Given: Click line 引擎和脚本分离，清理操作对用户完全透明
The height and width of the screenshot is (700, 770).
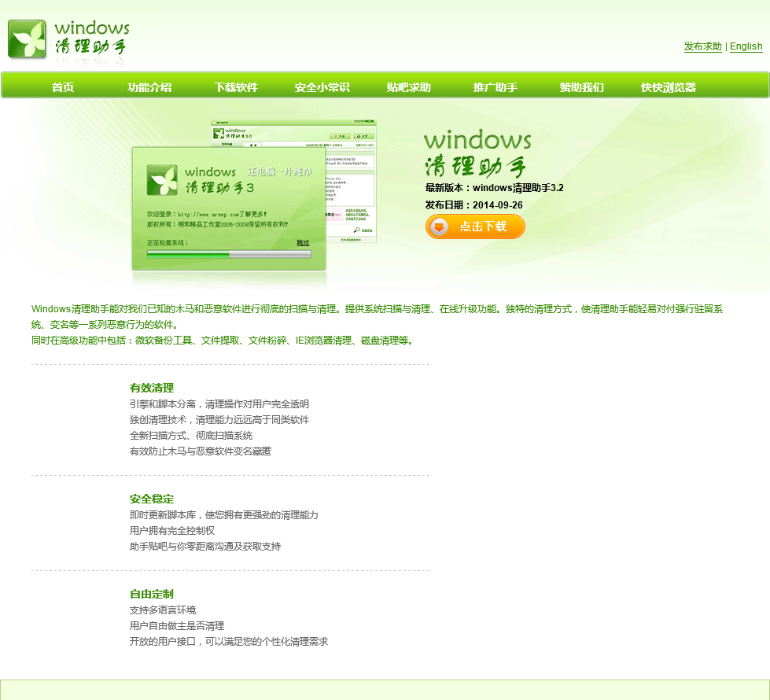Looking at the screenshot, I should (x=219, y=403).
